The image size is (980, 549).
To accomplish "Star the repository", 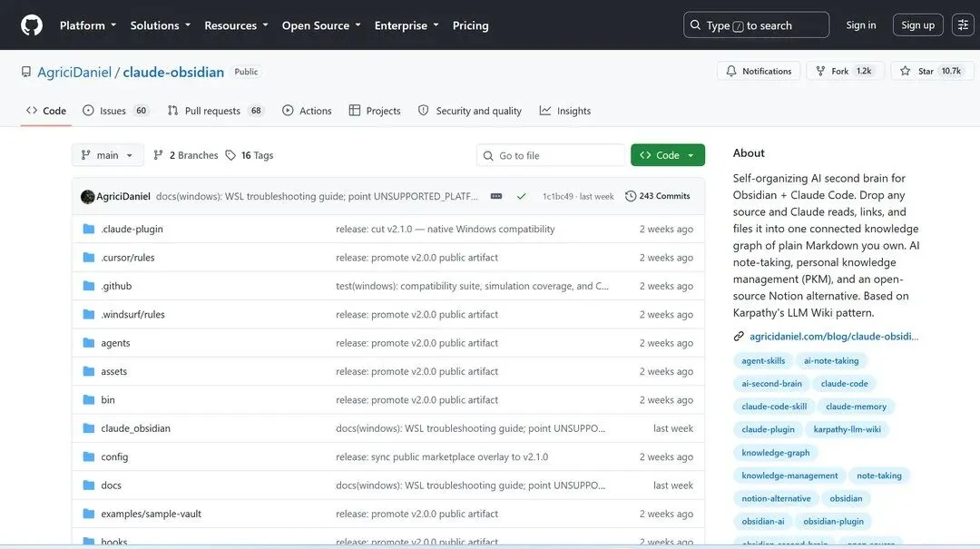I will [x=932, y=72].
